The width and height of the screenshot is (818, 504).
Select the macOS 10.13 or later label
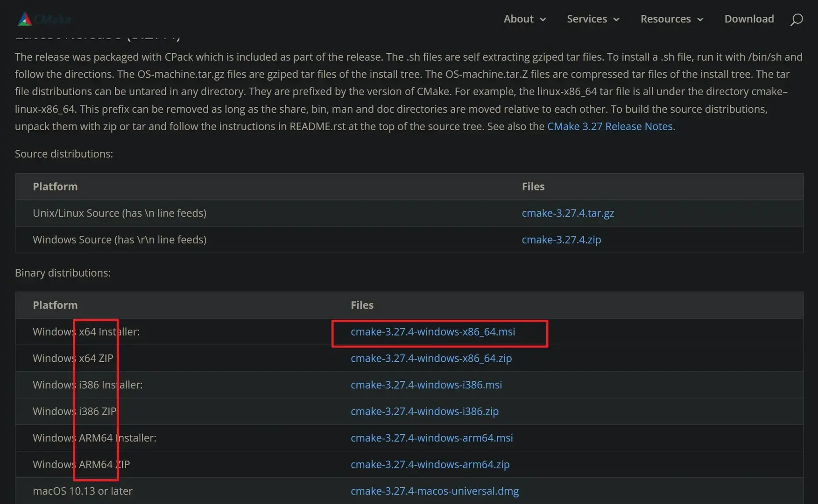(x=83, y=491)
